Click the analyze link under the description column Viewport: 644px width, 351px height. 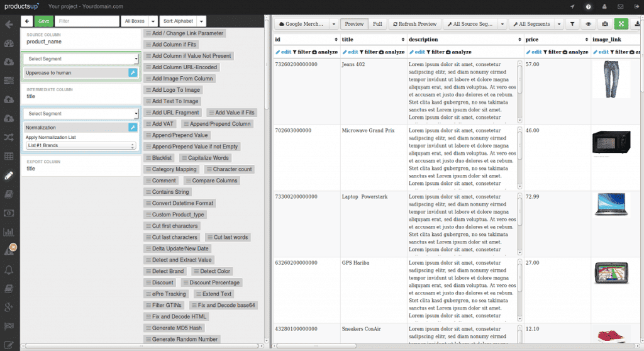pyautogui.click(x=458, y=52)
